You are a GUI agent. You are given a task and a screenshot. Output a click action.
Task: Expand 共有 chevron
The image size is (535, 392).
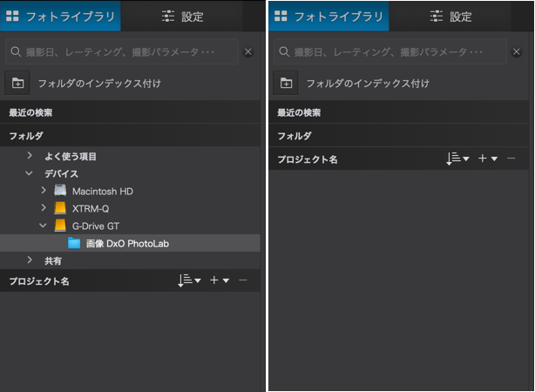coord(30,260)
